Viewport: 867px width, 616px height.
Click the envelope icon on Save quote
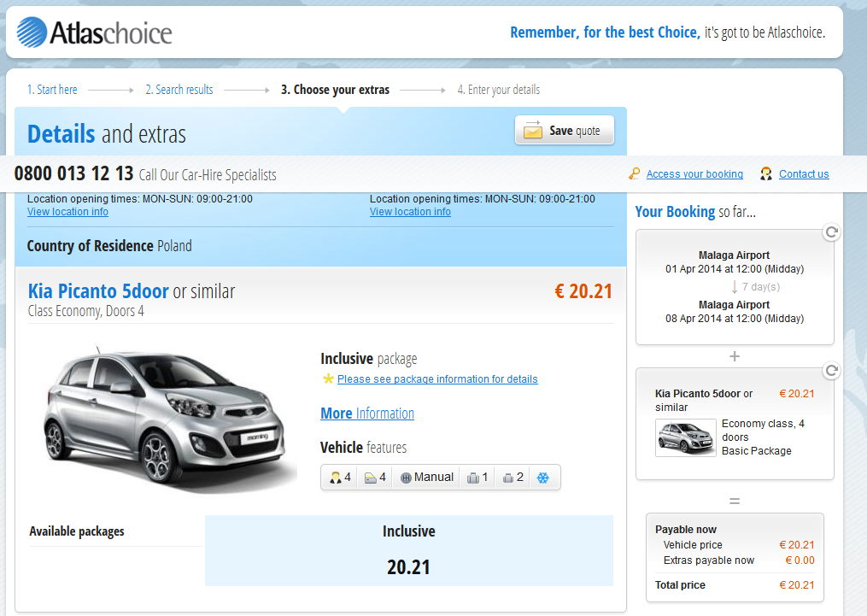coord(533,130)
